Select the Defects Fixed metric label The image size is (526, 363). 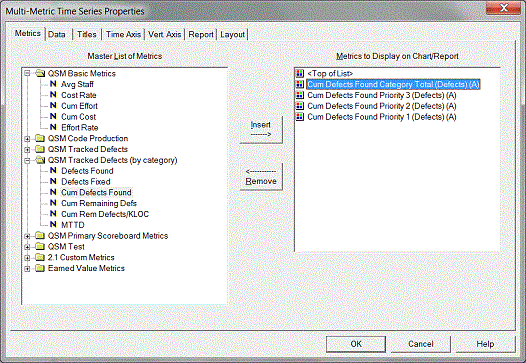pos(86,182)
